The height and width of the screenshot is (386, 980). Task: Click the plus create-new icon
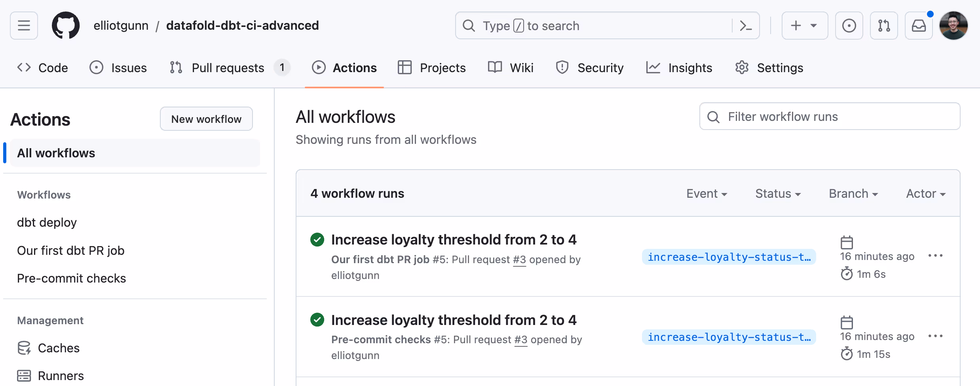pyautogui.click(x=796, y=26)
